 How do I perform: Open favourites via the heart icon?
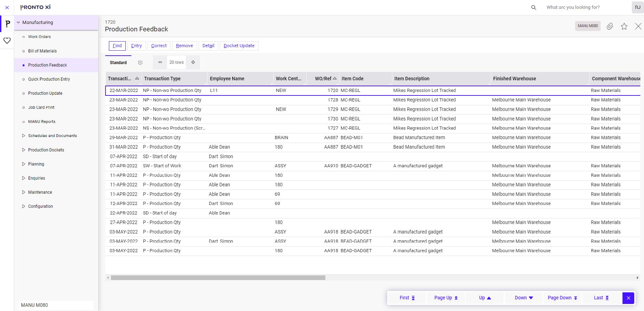pyautogui.click(x=7, y=41)
